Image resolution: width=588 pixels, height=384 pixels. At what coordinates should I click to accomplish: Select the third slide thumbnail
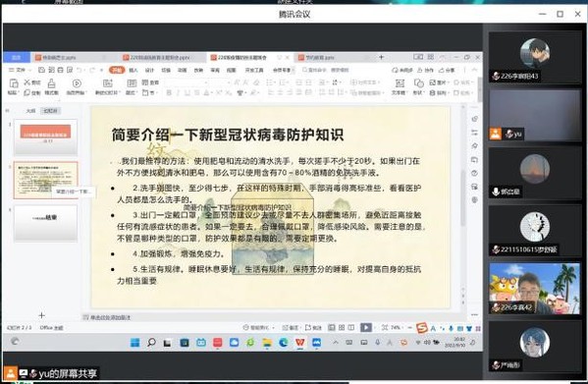click(x=45, y=223)
